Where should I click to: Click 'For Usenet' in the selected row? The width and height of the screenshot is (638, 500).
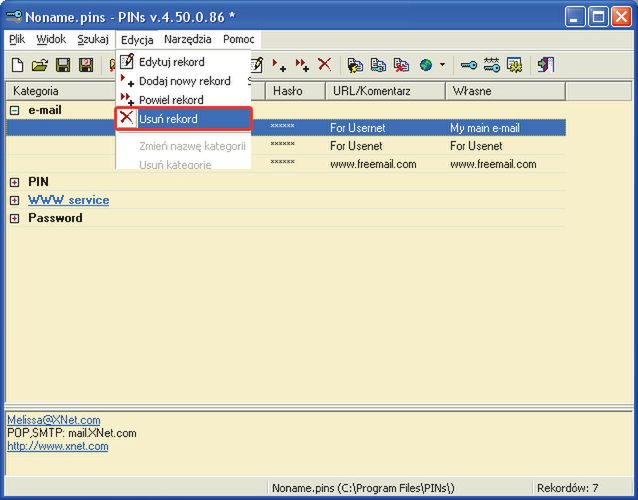[x=358, y=128]
